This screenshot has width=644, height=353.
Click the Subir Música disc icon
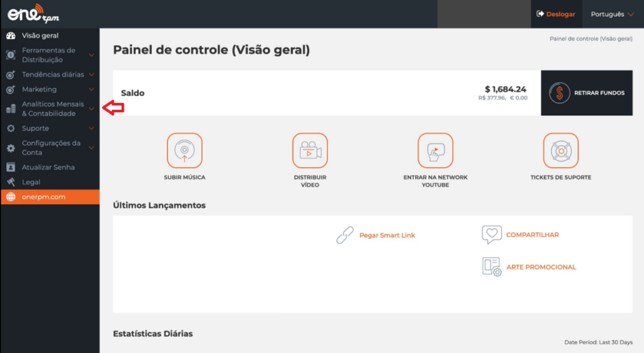[x=184, y=151]
